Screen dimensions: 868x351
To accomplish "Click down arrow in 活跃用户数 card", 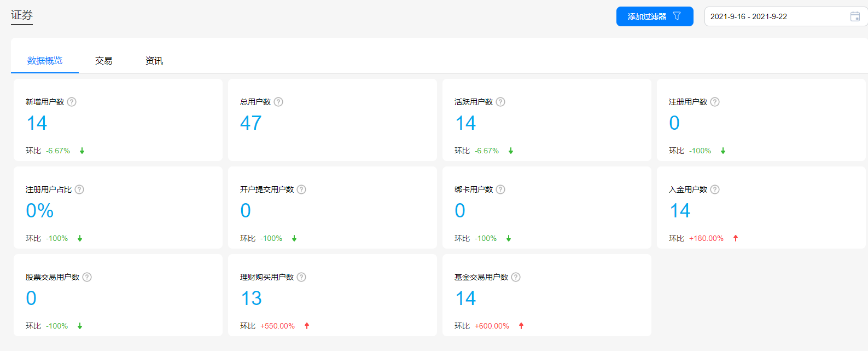I will click(x=511, y=151).
